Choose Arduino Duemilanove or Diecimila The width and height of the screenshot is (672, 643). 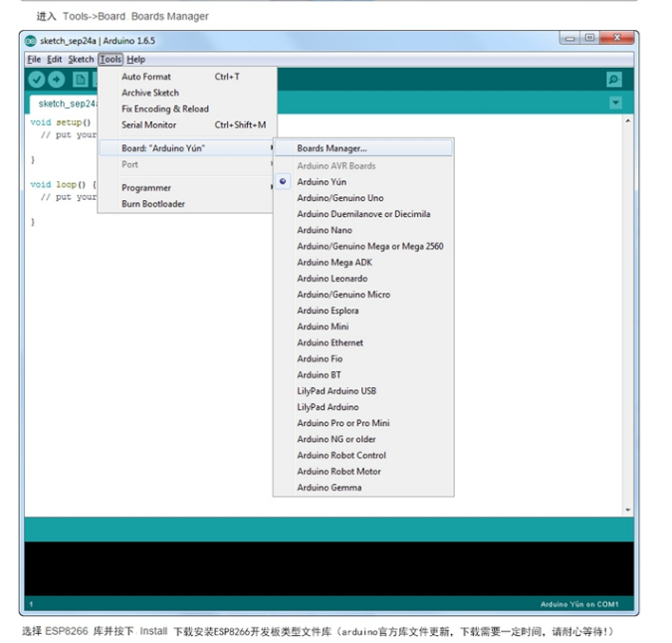coord(363,214)
